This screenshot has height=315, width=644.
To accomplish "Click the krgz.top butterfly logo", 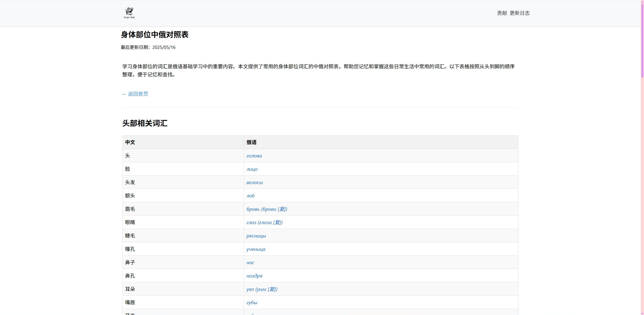I will click(129, 13).
